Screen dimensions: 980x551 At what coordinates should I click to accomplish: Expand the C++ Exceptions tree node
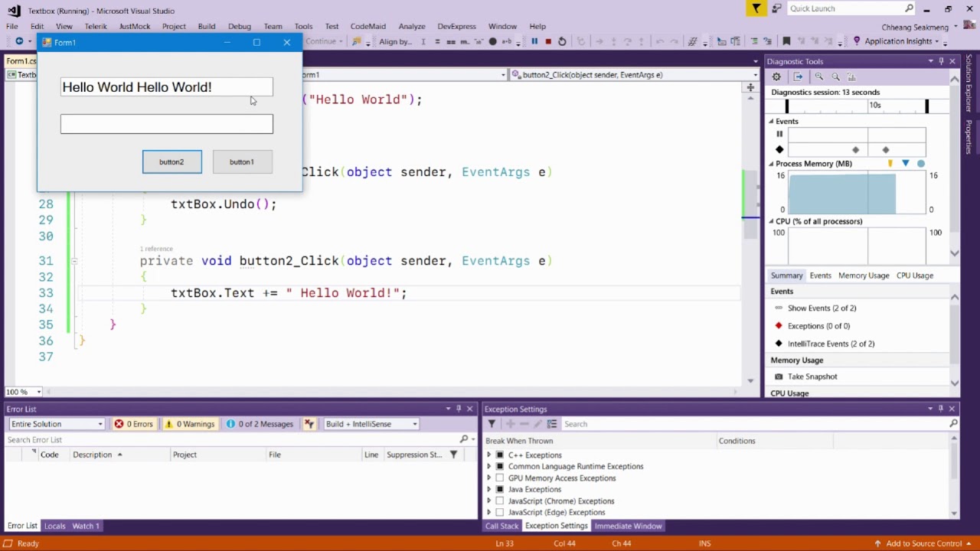point(489,455)
